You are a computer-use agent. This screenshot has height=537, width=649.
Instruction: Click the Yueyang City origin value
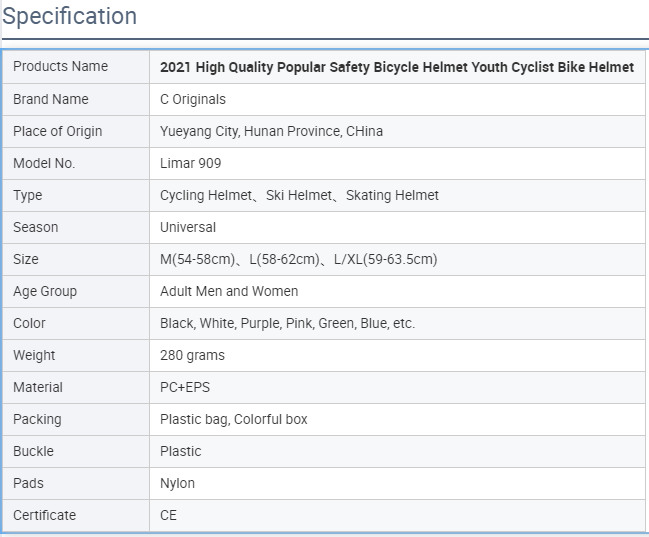(x=272, y=131)
